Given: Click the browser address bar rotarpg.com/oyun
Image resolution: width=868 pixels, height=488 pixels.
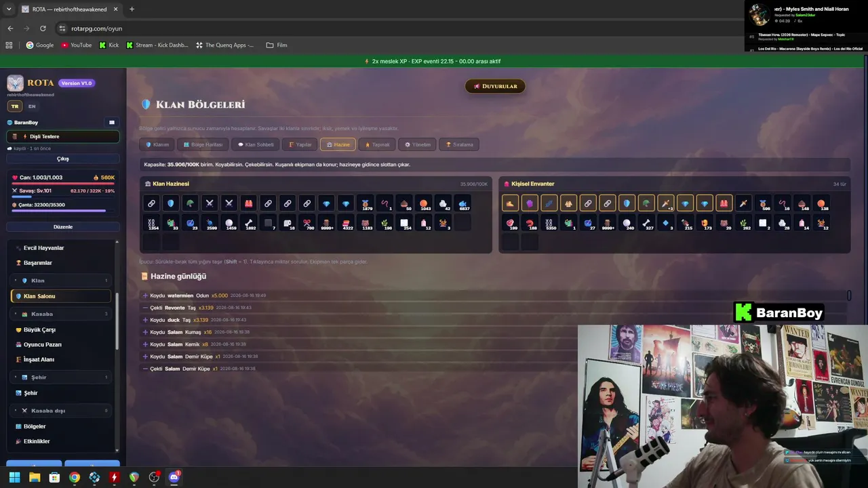Looking at the screenshot, I should 96,28.
